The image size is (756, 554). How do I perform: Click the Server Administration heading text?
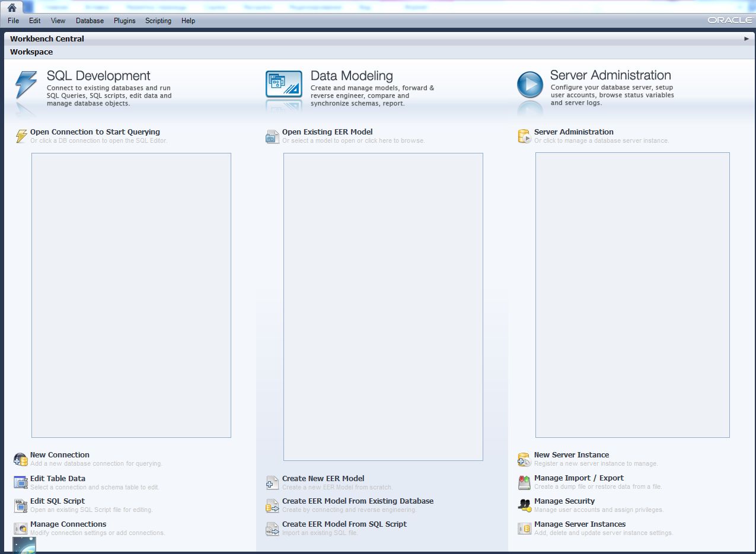tap(611, 75)
